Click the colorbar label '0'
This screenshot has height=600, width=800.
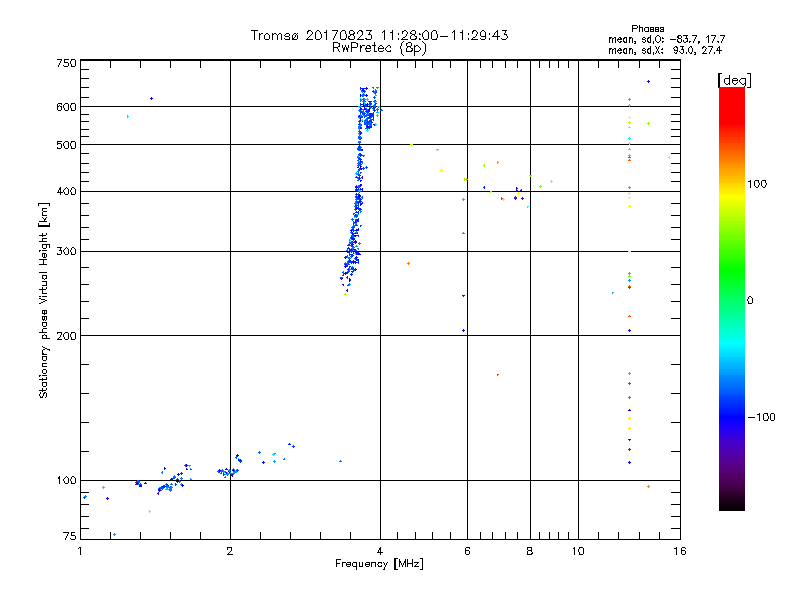tap(750, 300)
